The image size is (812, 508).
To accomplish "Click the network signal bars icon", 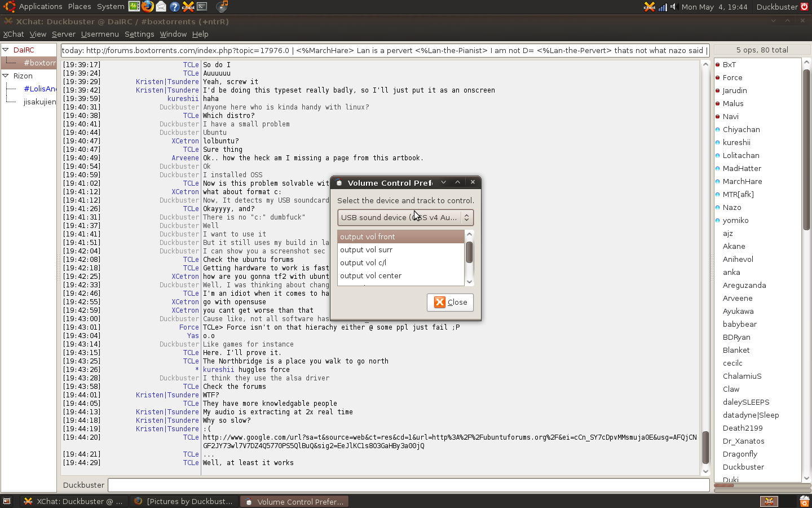I will pyautogui.click(x=663, y=7).
